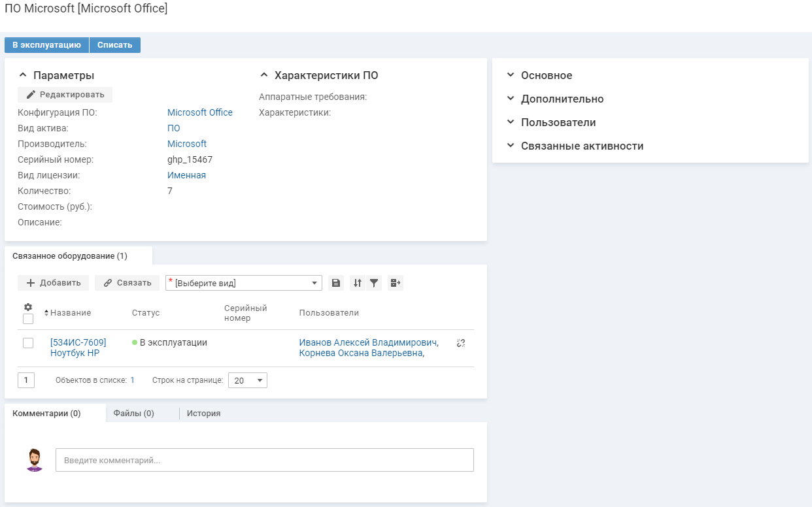Open the [Выберите вид] dropdown
The width and height of the screenshot is (812, 507).
(x=244, y=283)
